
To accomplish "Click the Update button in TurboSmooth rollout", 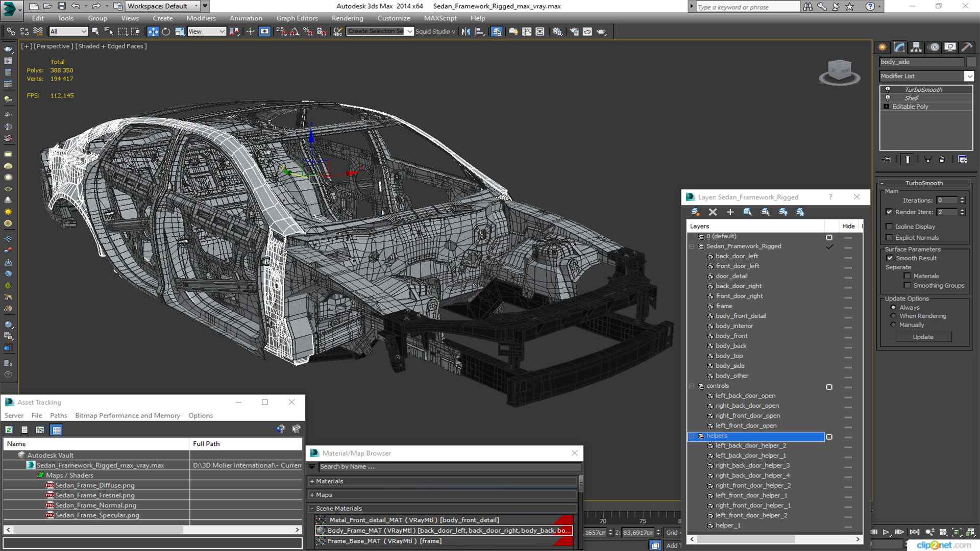I will (923, 337).
